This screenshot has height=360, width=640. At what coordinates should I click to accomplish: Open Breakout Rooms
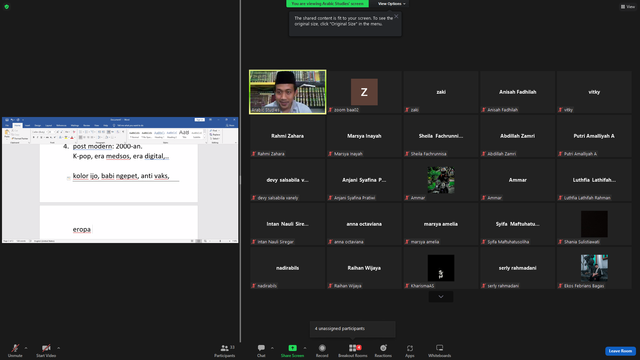tap(353, 350)
